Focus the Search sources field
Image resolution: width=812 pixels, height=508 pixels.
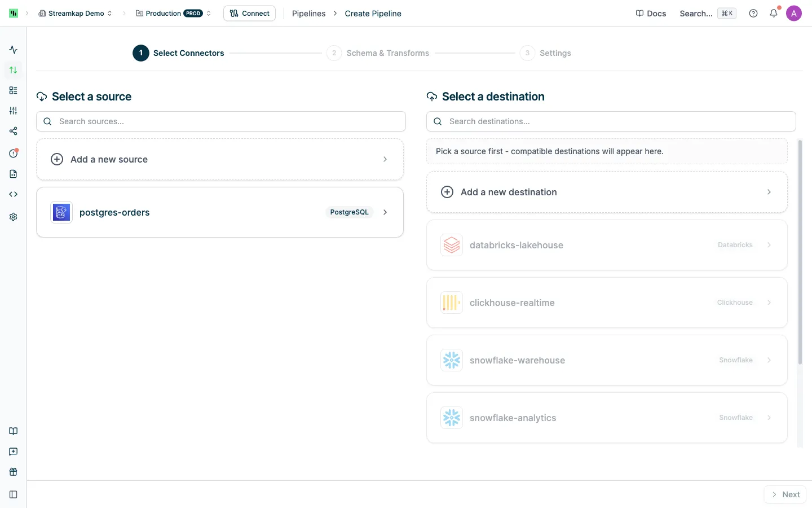[x=221, y=121]
